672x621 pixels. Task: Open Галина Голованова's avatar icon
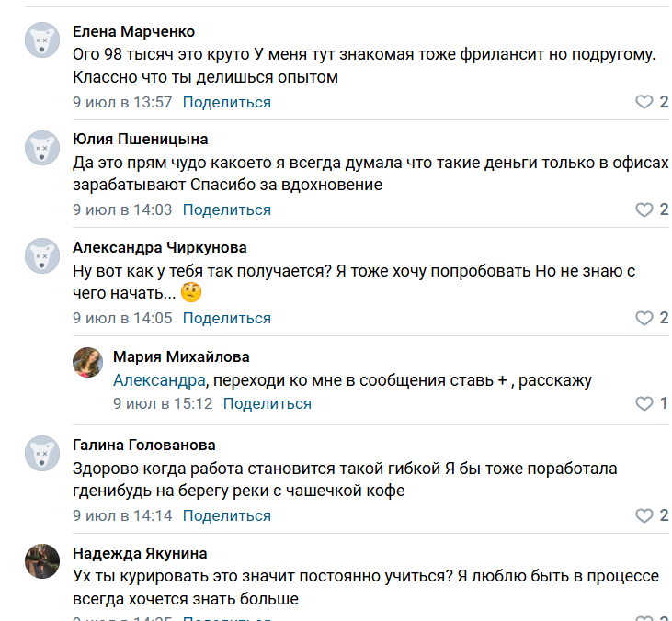[42, 454]
